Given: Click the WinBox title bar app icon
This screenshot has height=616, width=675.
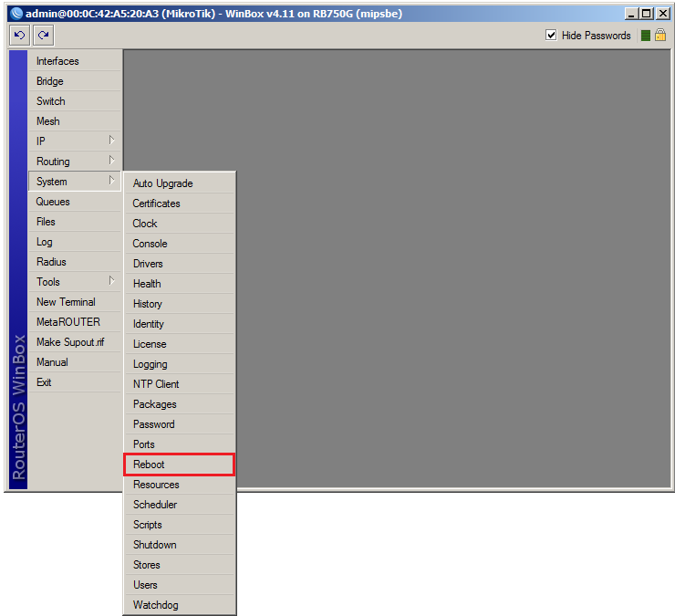Looking at the screenshot, I should pyautogui.click(x=16, y=14).
